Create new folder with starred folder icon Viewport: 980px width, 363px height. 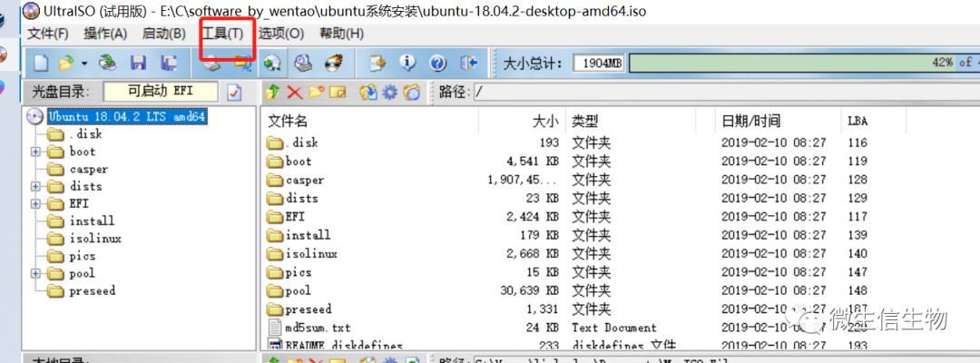click(317, 93)
